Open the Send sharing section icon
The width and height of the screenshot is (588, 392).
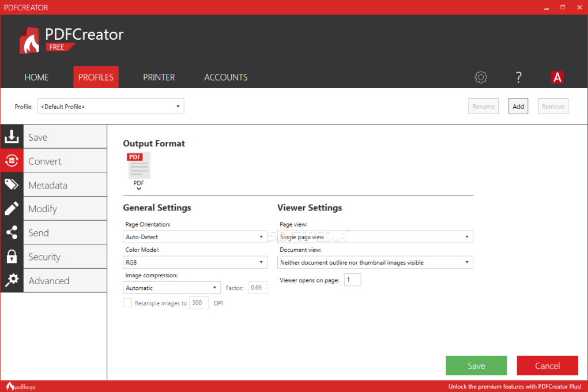[12, 232]
